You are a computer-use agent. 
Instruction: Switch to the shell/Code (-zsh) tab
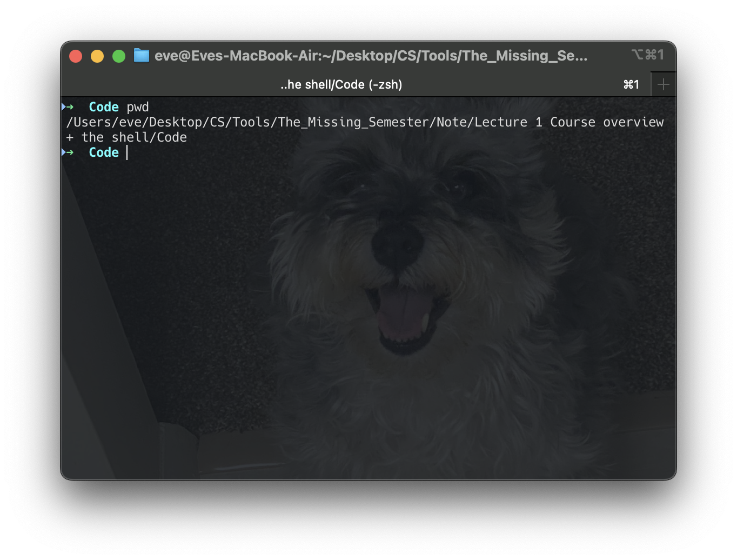[341, 84]
